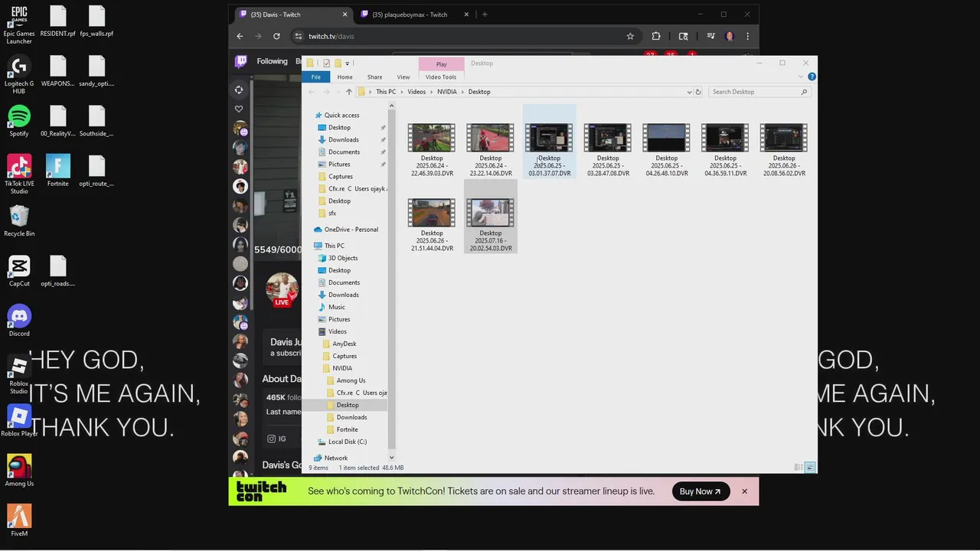980x551 pixels.
Task: Select fps_walls.rpf file on desktop
Action: tap(96, 21)
